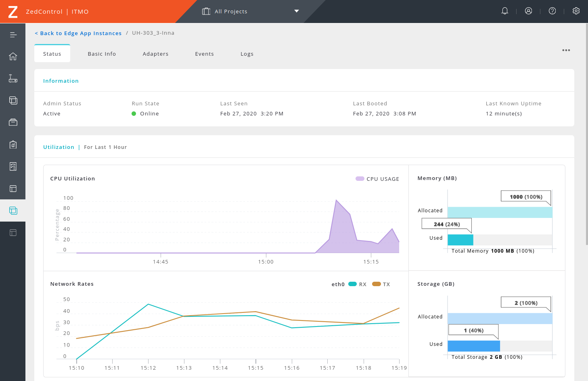The height and width of the screenshot is (381, 588).
Task: Open the user account profile icon
Action: [x=528, y=11]
